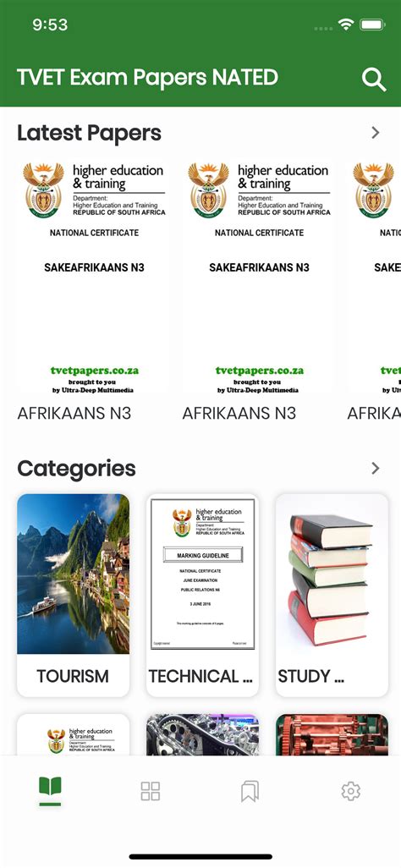Tap the Wi-Fi status icon
Image resolution: width=401 pixels, height=868 pixels.
(x=346, y=25)
